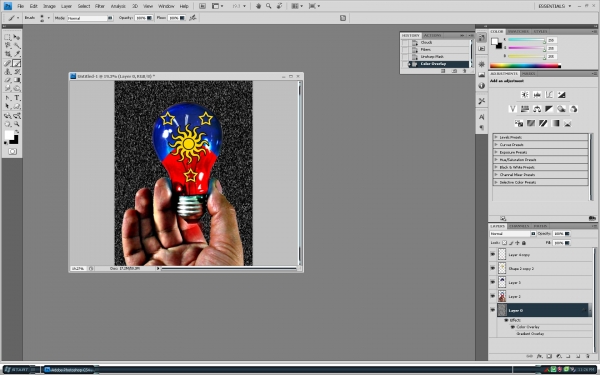This screenshot has width=600, height=375.
Task: Switch to the Channels tab
Action: tap(519, 226)
